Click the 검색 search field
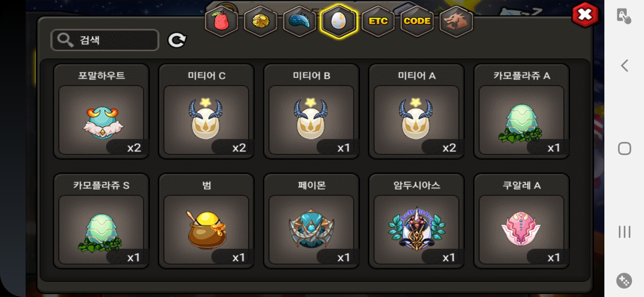The height and width of the screenshot is (297, 644). pos(105,40)
